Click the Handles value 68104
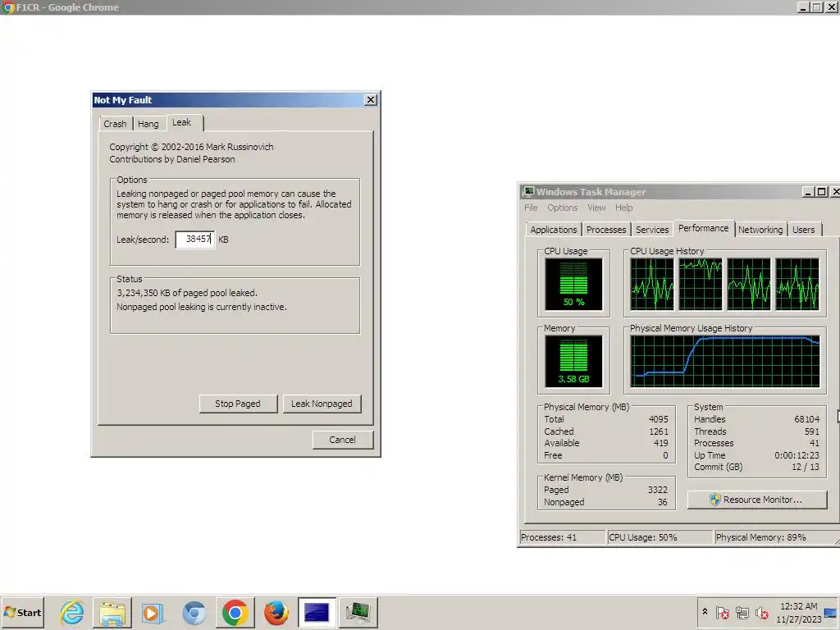 pos(806,419)
